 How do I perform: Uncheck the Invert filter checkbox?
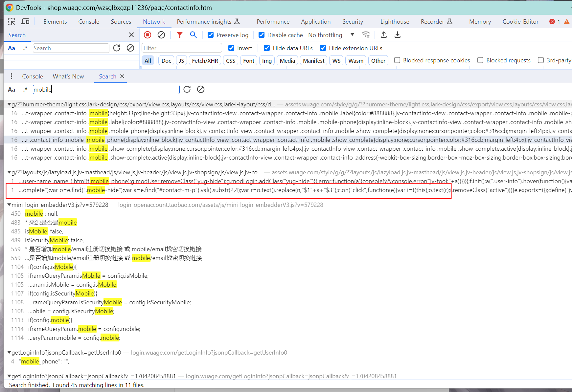point(231,48)
